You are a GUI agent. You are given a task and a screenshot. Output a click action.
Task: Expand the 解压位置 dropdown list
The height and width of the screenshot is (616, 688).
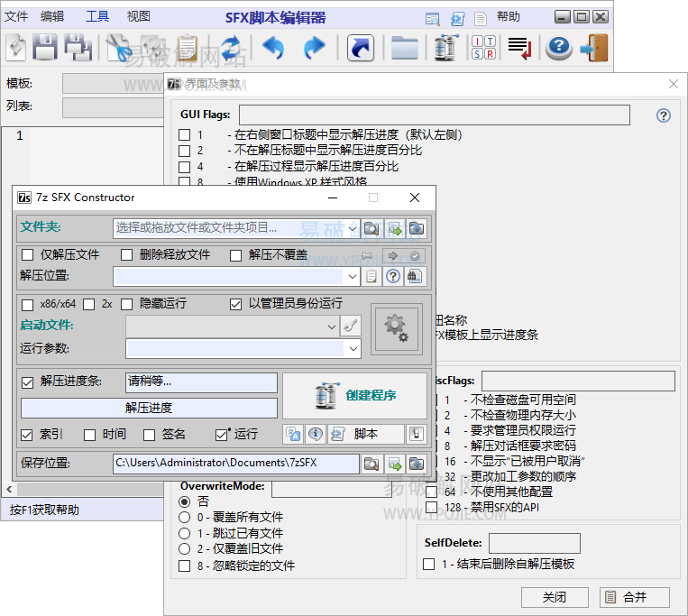click(352, 276)
